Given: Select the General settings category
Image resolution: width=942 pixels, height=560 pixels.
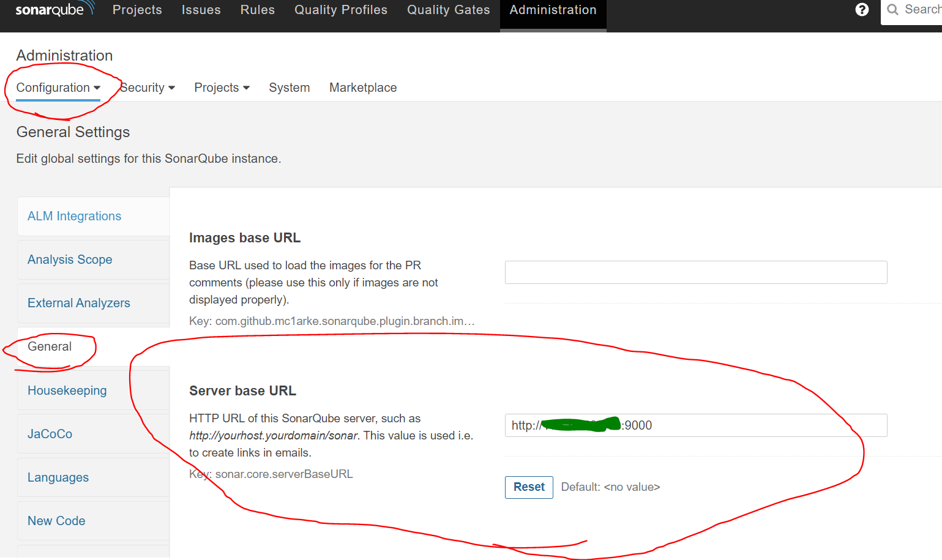Looking at the screenshot, I should (93, 346).
